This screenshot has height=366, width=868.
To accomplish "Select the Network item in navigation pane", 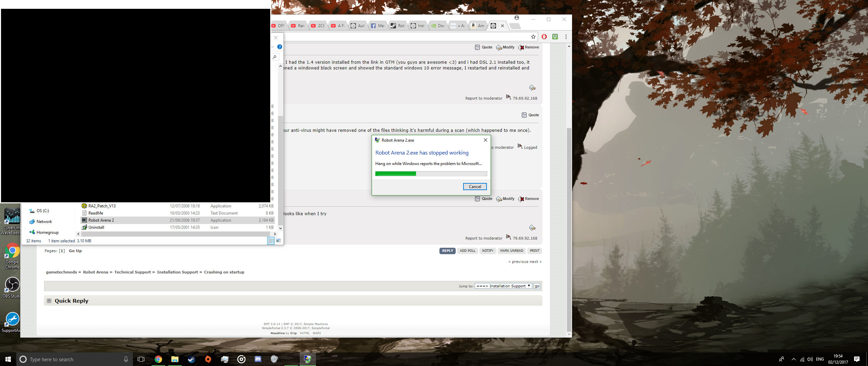I will coord(44,222).
